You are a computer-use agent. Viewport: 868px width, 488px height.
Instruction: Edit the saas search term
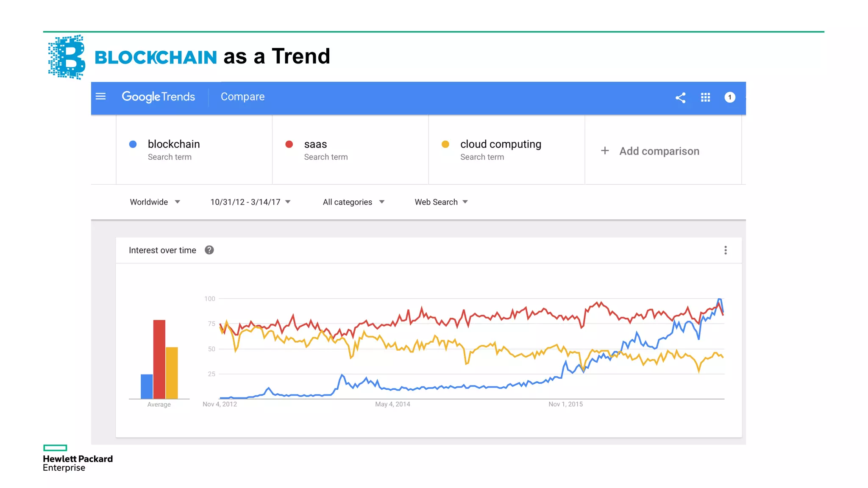[315, 144]
